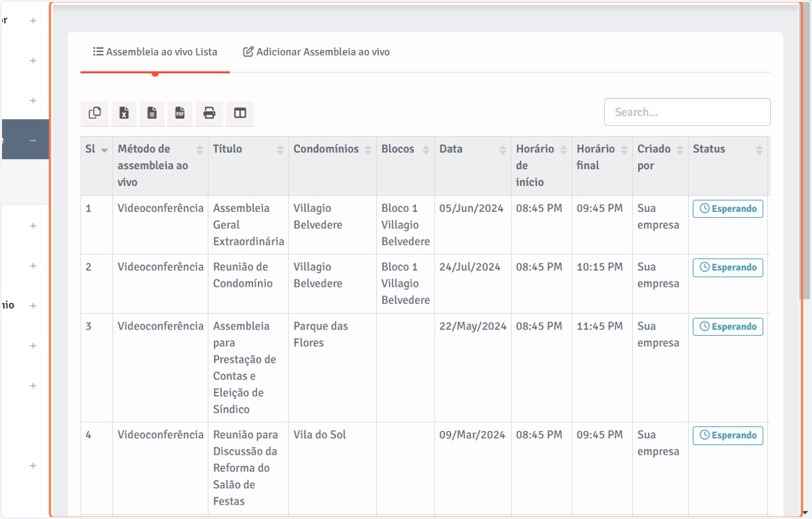Expand the top sidebar item ending in 'or'
812x519 pixels.
point(33,20)
